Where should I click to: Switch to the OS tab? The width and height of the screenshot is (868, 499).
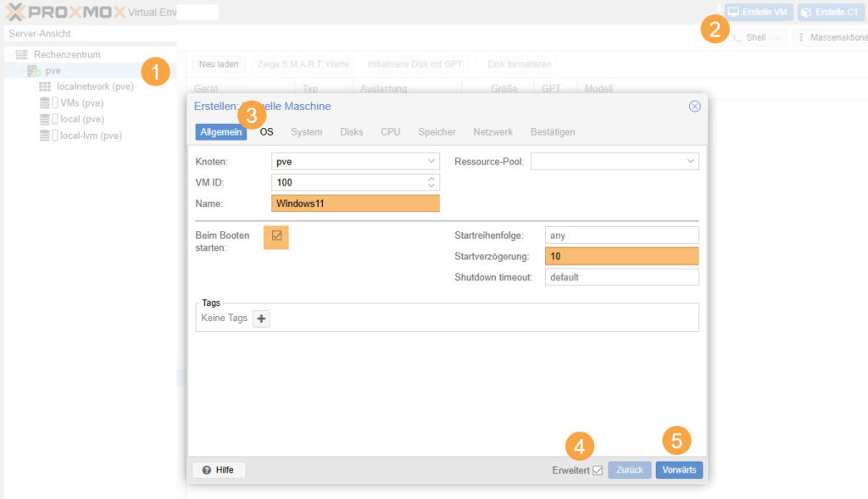[x=266, y=132]
